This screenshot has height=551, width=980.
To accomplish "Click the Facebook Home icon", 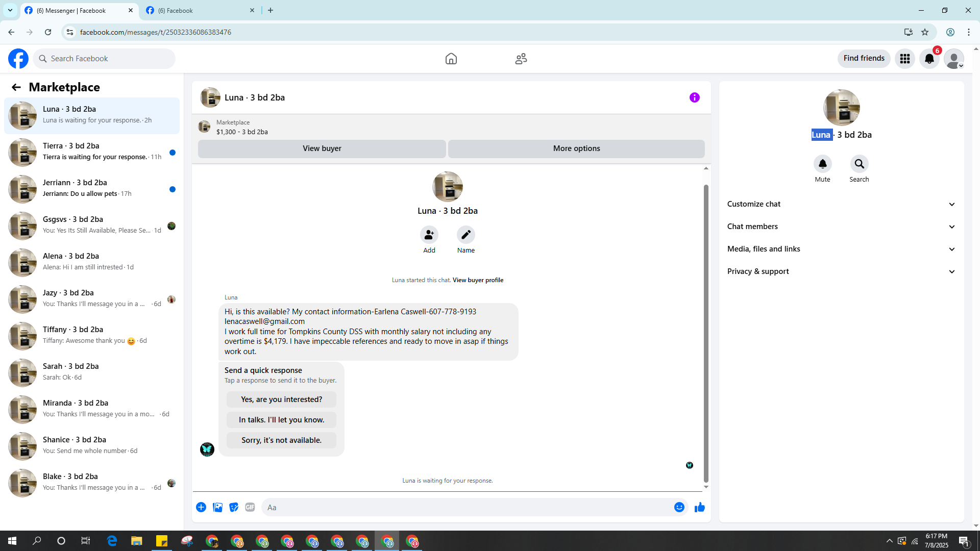I will coord(451,59).
